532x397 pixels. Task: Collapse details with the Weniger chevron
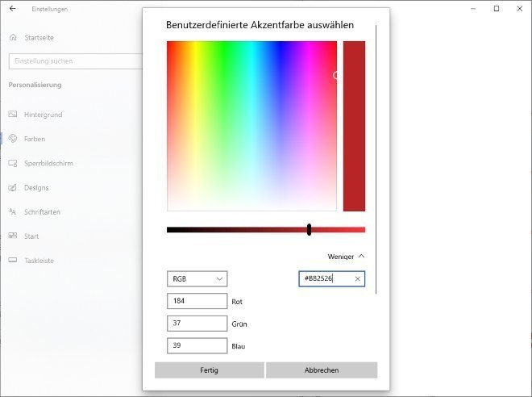(361, 256)
